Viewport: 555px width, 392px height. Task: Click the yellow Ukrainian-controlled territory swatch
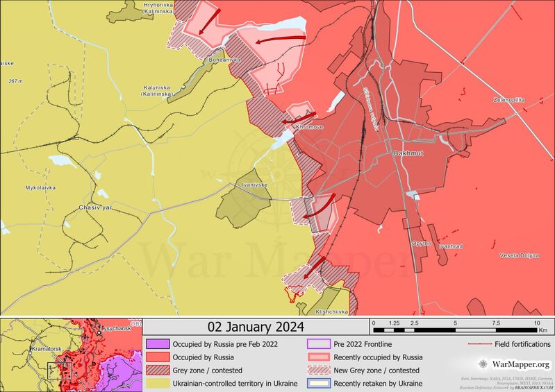[156, 384]
